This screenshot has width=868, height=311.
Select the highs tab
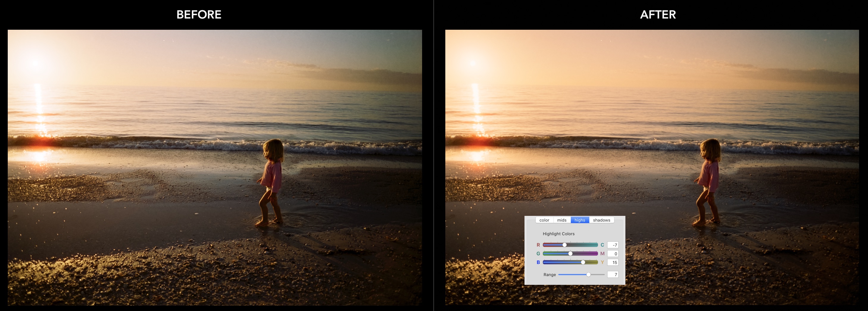(580, 220)
